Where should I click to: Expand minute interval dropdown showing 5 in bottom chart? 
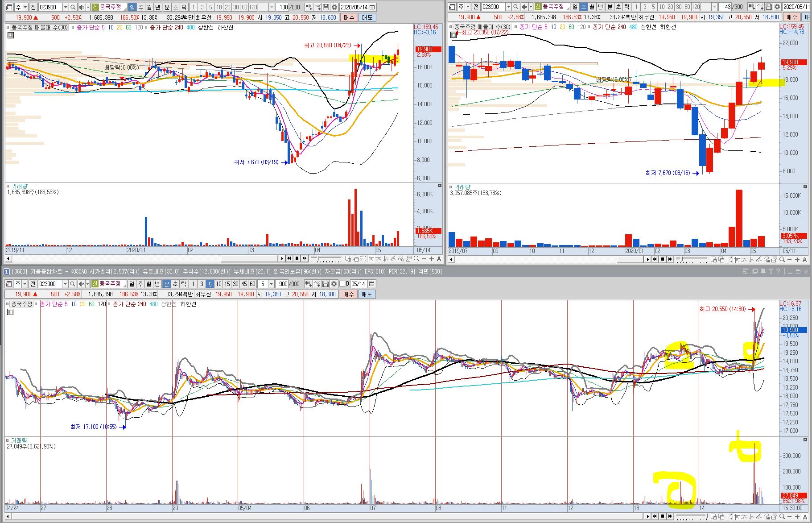(271, 284)
